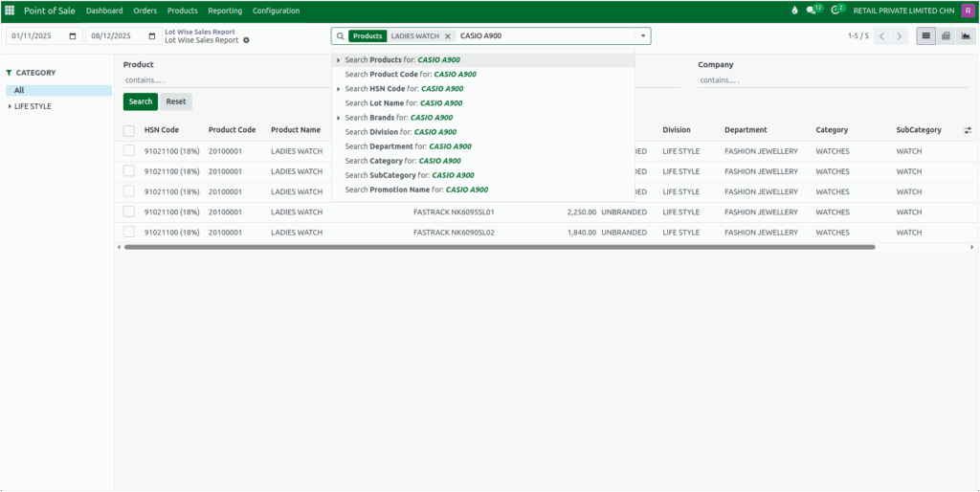Open the apps grid menu icon
The width and height of the screenshot is (980, 492).
[x=10, y=11]
